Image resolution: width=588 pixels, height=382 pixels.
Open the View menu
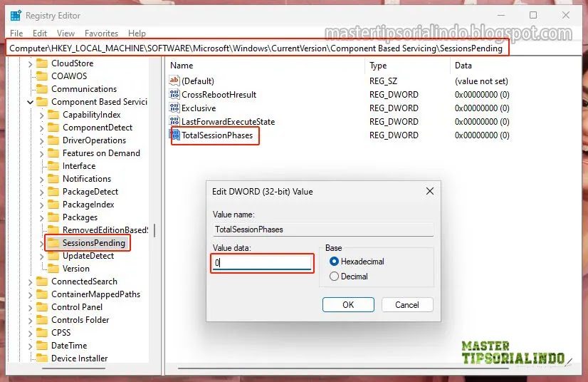(x=65, y=33)
